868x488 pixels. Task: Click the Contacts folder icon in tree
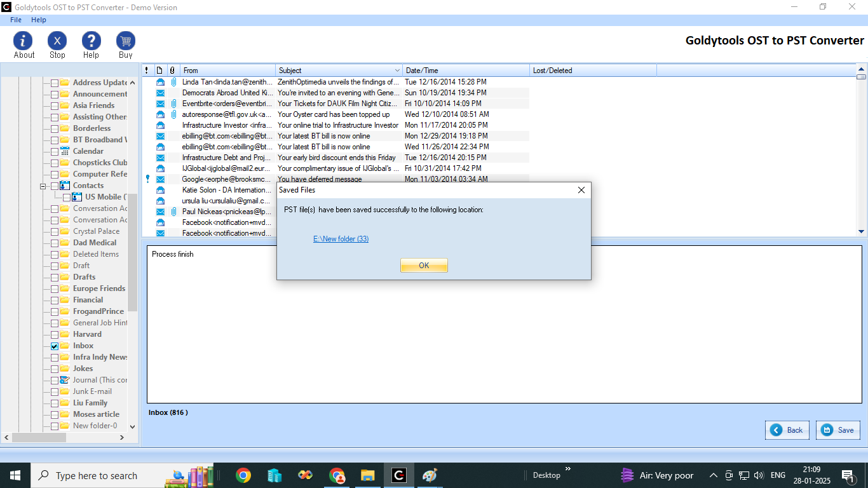click(65, 186)
